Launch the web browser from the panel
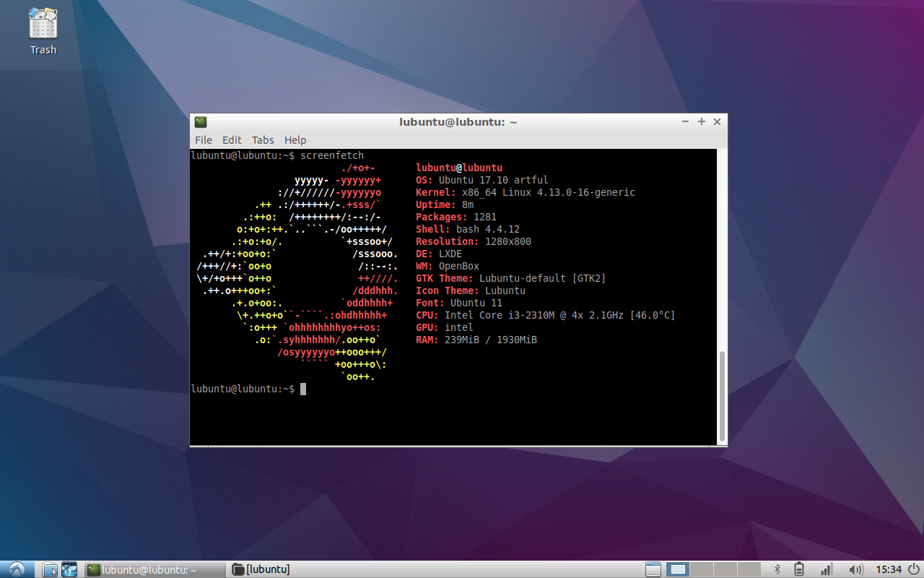924x578 pixels. coord(69,569)
